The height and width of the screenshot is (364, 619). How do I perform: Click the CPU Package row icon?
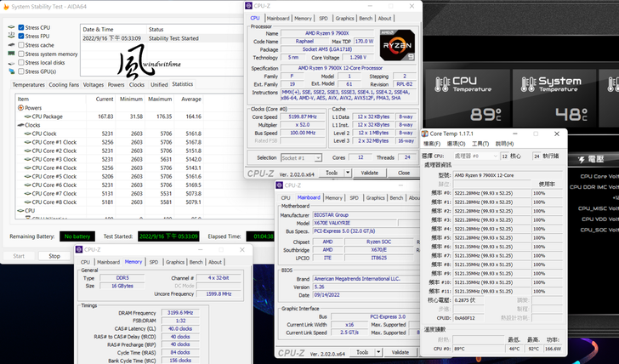(27, 117)
